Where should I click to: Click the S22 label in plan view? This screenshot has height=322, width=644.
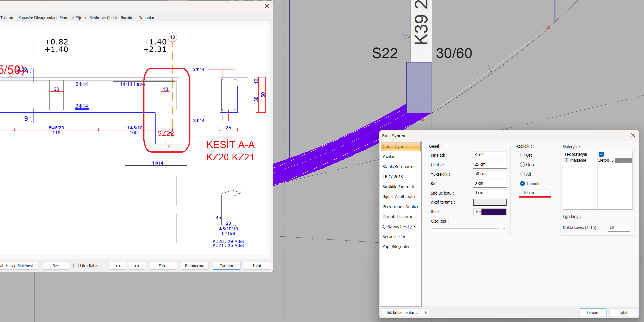pos(385,53)
